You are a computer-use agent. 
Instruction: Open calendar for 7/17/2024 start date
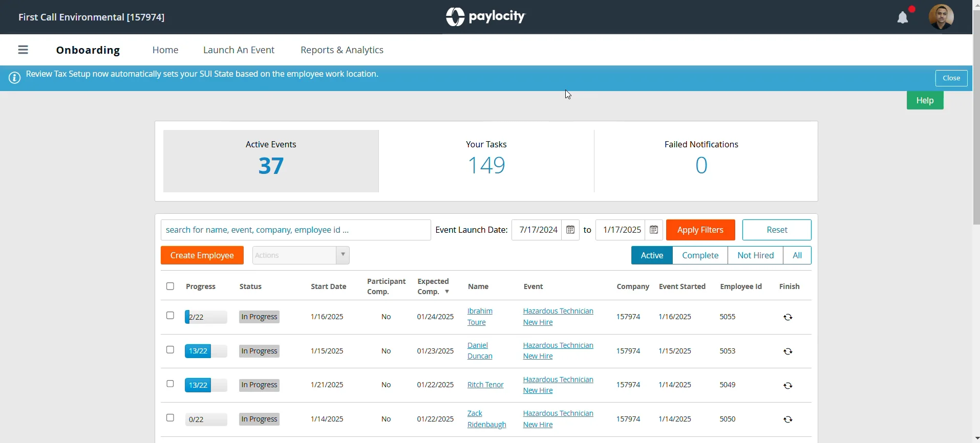click(x=570, y=230)
